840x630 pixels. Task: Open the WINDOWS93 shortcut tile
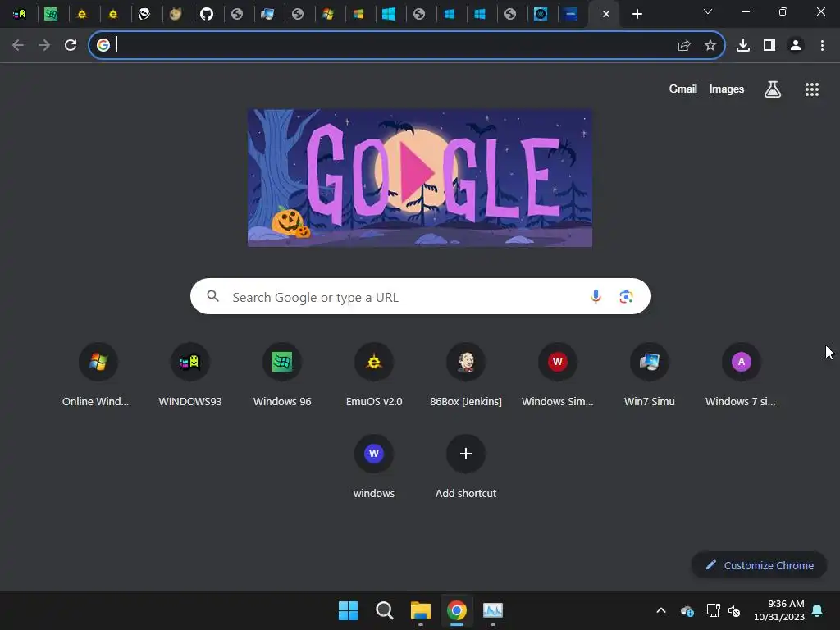point(189,375)
